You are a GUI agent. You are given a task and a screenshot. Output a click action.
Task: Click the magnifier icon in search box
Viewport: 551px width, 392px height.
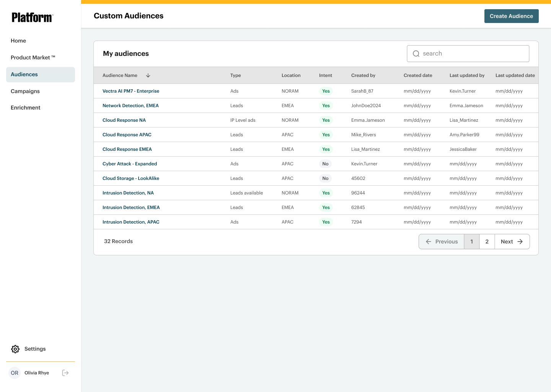[416, 54]
